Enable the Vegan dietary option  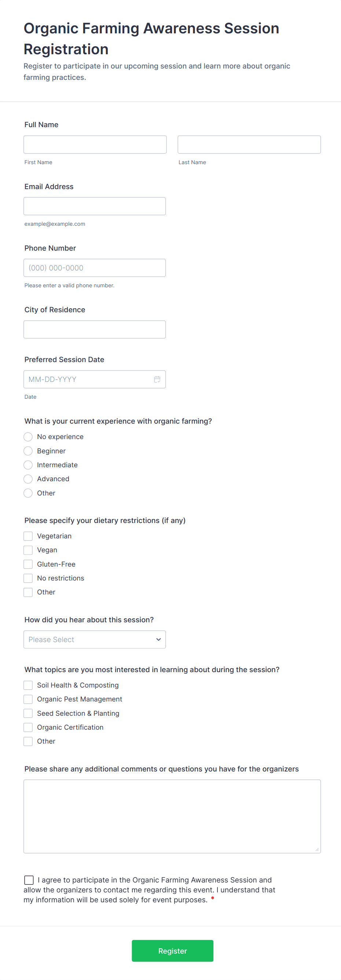[28, 550]
